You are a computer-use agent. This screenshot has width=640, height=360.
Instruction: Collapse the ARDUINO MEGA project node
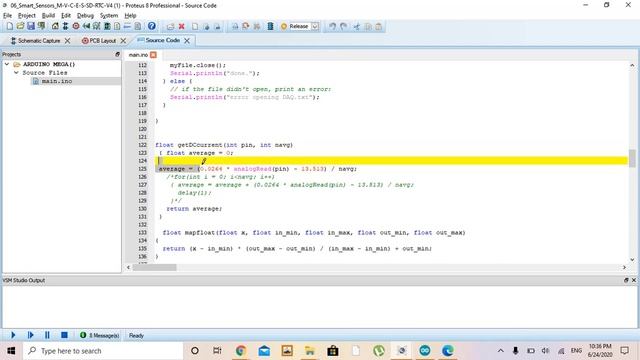(x=7, y=64)
